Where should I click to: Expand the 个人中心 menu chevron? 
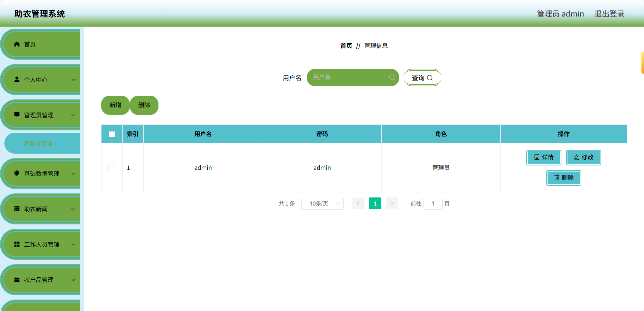(74, 80)
